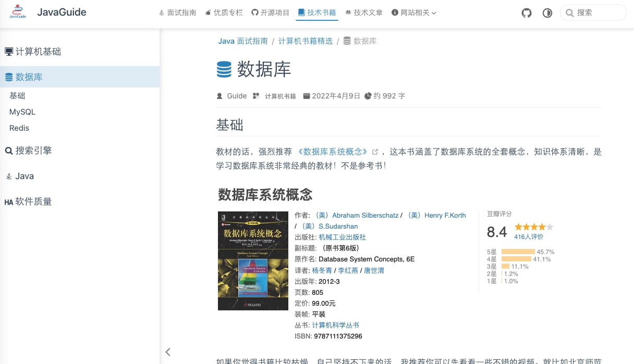Viewport: 634px width, 364px height.
Task: Toggle dark mode contrast icon
Action: [547, 13]
